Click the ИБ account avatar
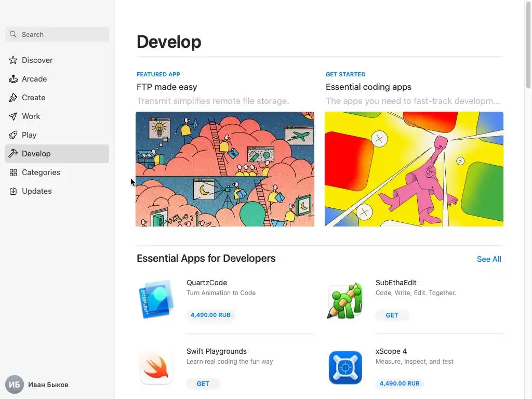Viewport: 532px width, 399px height. (14, 384)
